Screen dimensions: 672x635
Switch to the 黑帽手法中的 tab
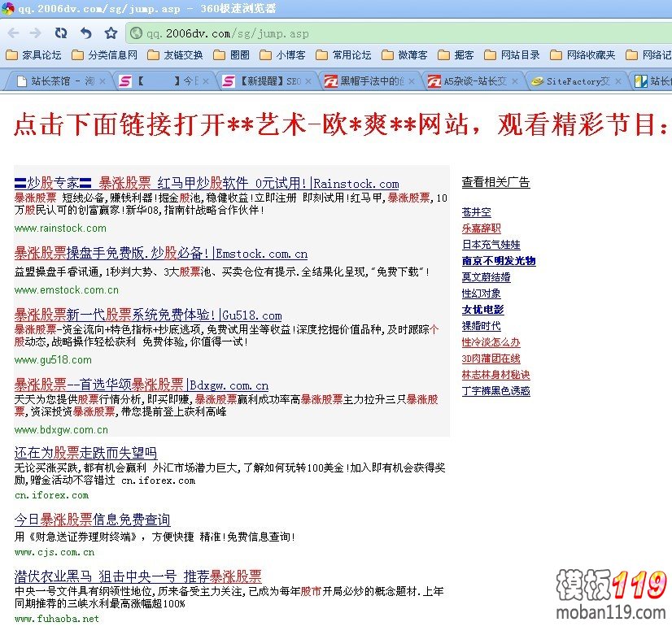pyautogui.click(x=369, y=81)
